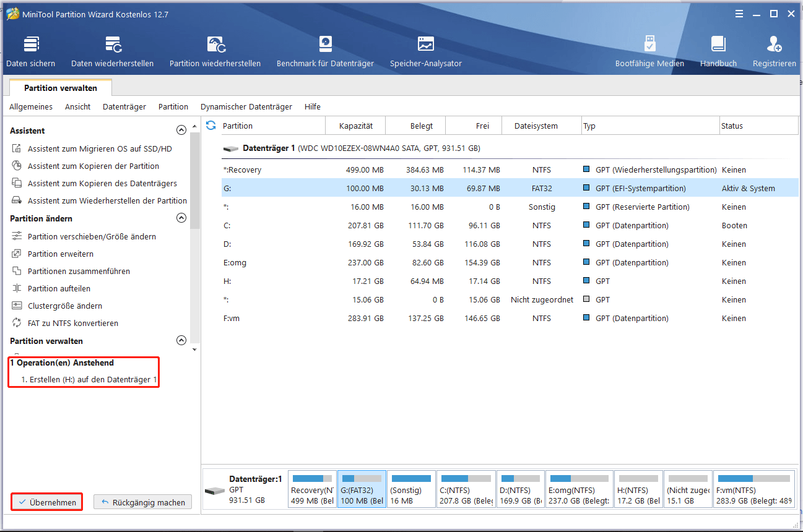Click Nicht zugeordnet block in disk map
This screenshot has width=803, height=532.
point(688,489)
